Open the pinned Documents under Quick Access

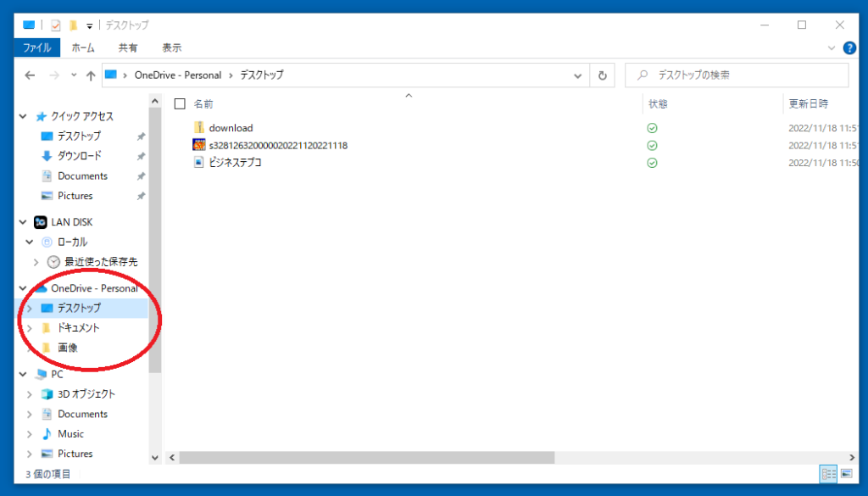(82, 176)
